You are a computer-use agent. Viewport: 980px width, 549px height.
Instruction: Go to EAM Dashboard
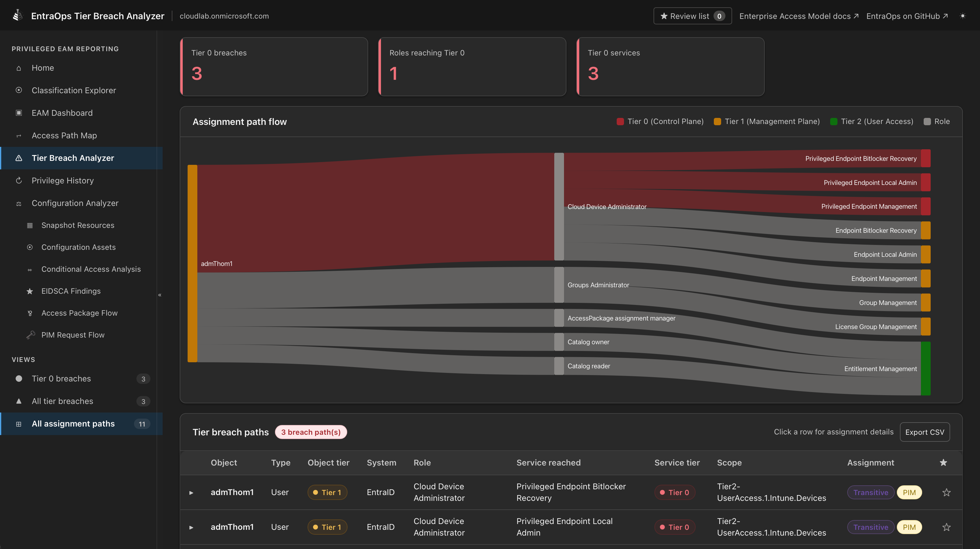click(x=81, y=113)
